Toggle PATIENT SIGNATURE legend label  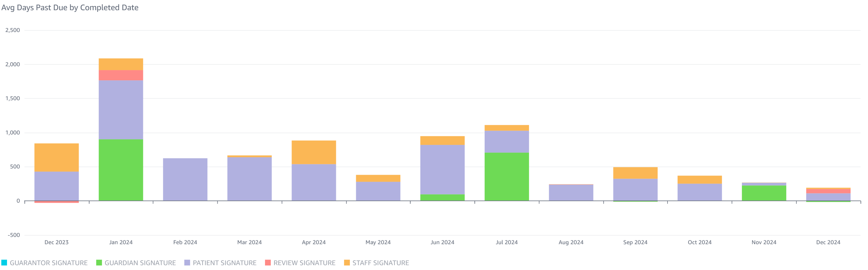(x=225, y=263)
